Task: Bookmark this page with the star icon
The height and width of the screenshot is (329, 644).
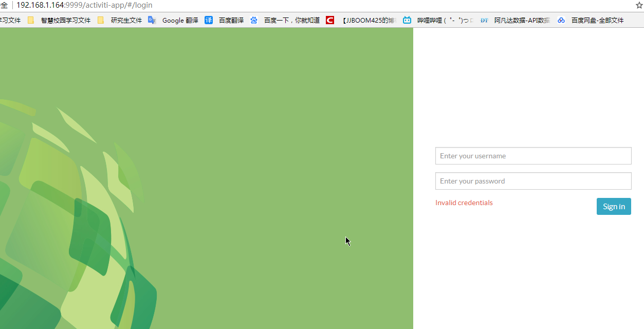Action: (x=639, y=5)
